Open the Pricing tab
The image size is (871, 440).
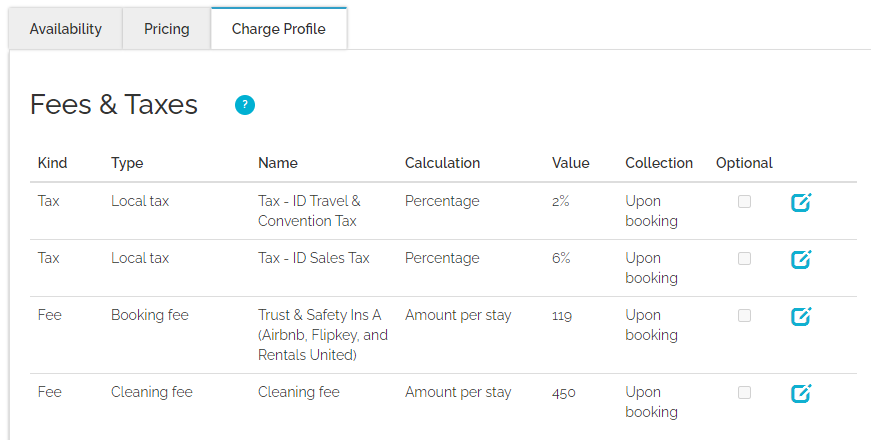click(167, 29)
